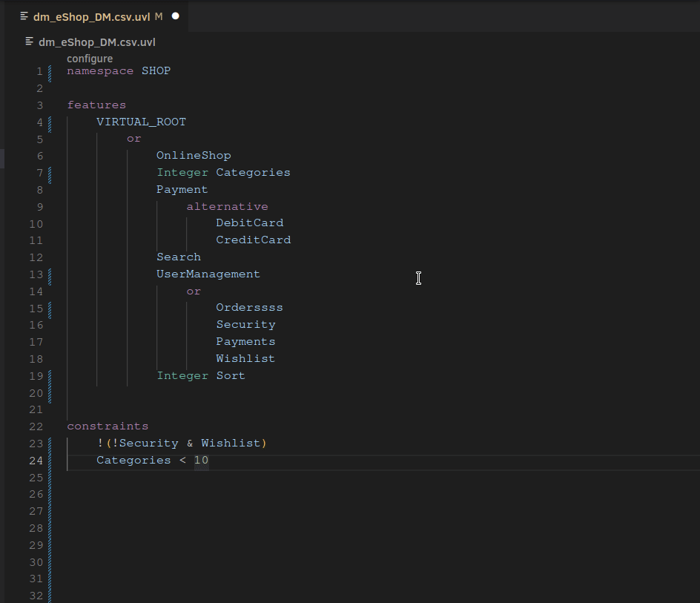Click the 'namespace' keyword on line 1
This screenshot has width=700, height=603.
click(x=100, y=71)
